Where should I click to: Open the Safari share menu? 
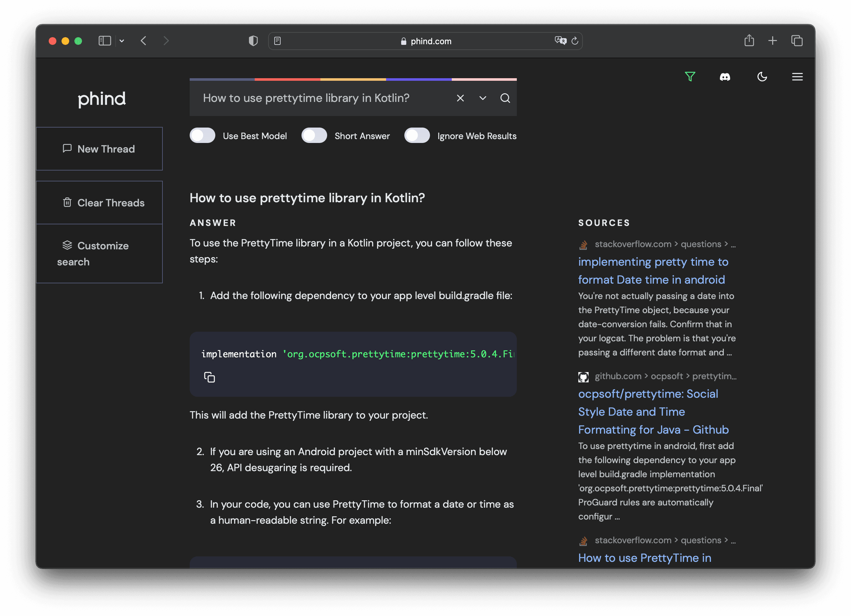[749, 40]
